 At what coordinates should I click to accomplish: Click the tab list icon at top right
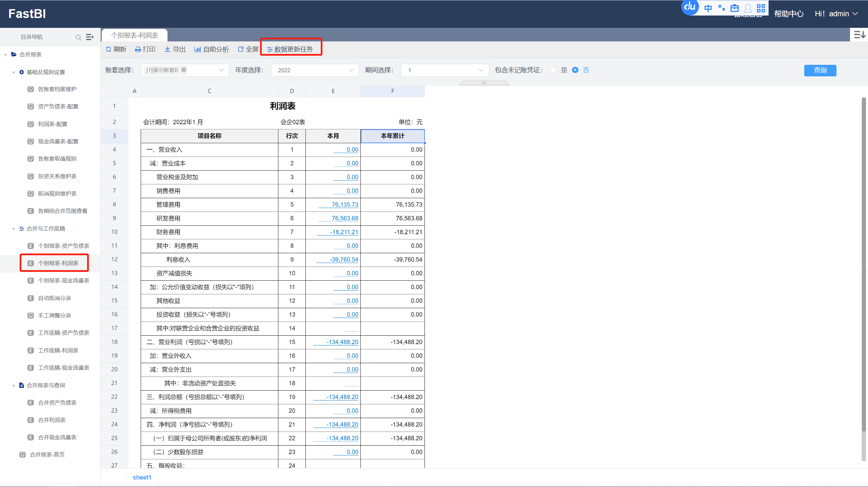coord(859,35)
